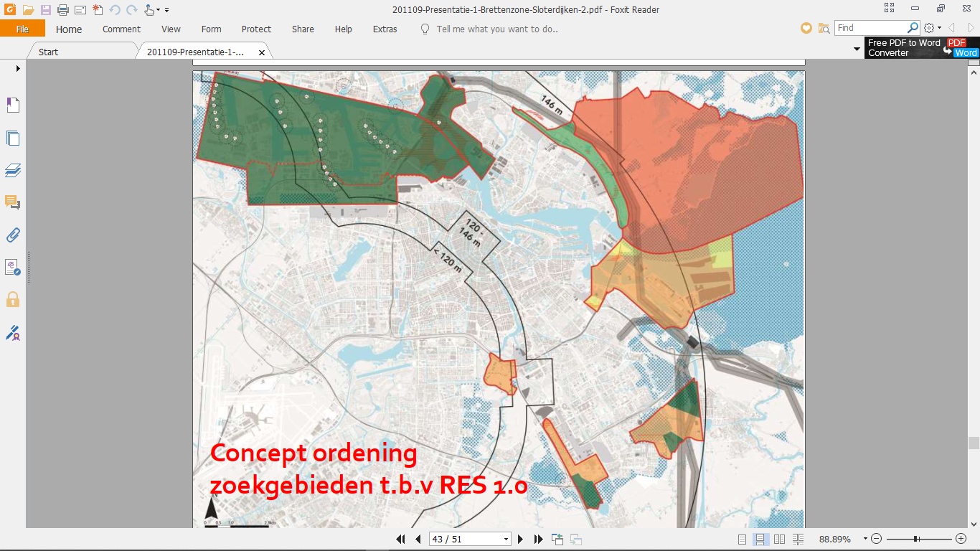The height and width of the screenshot is (551, 980).
Task: Open the page number dropdown list
Action: tap(506, 540)
